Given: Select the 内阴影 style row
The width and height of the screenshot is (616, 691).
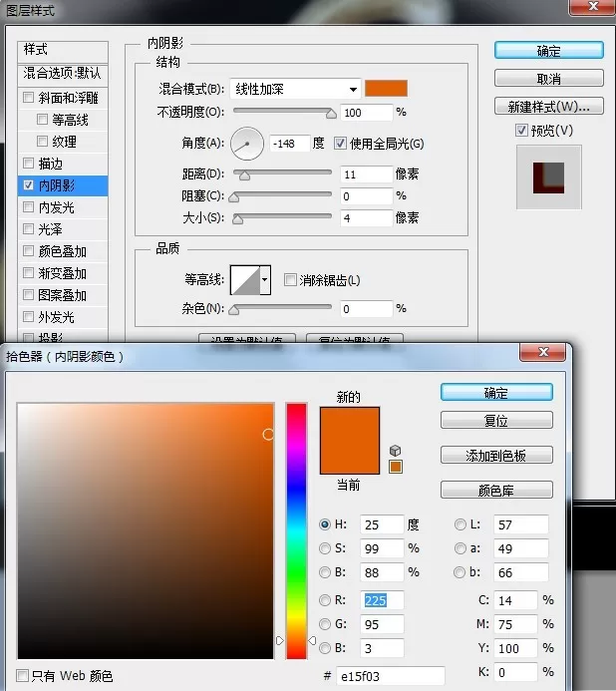Looking at the screenshot, I should click(x=63, y=185).
